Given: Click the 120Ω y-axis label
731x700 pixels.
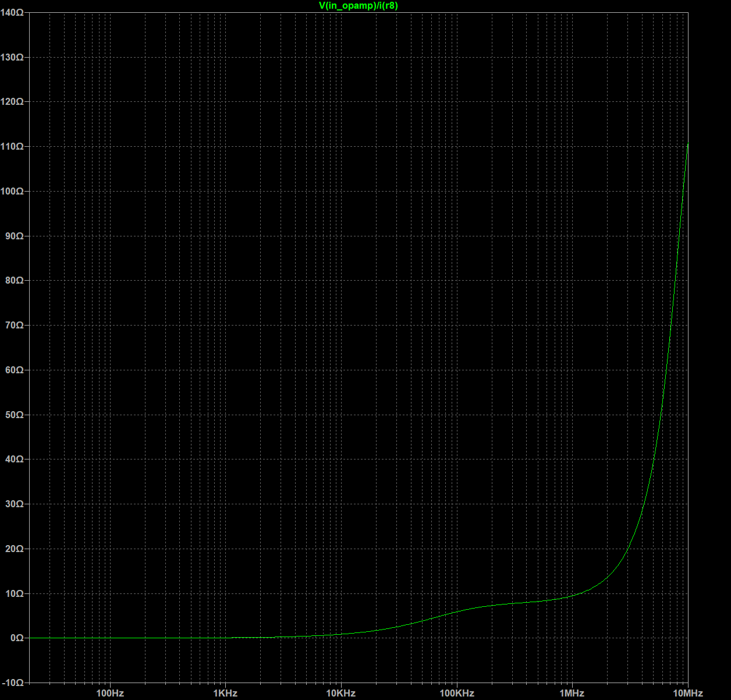Looking at the screenshot, I should click(12, 102).
